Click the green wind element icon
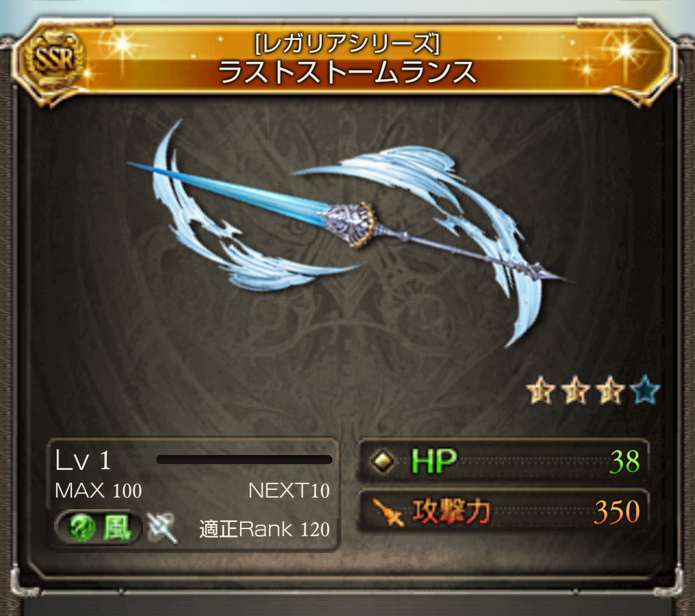 [82, 527]
